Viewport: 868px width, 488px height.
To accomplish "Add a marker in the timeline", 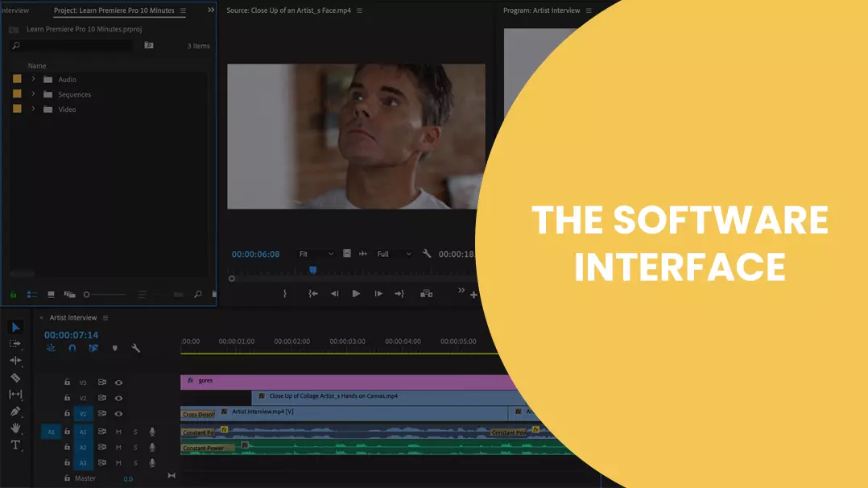I will click(x=114, y=349).
